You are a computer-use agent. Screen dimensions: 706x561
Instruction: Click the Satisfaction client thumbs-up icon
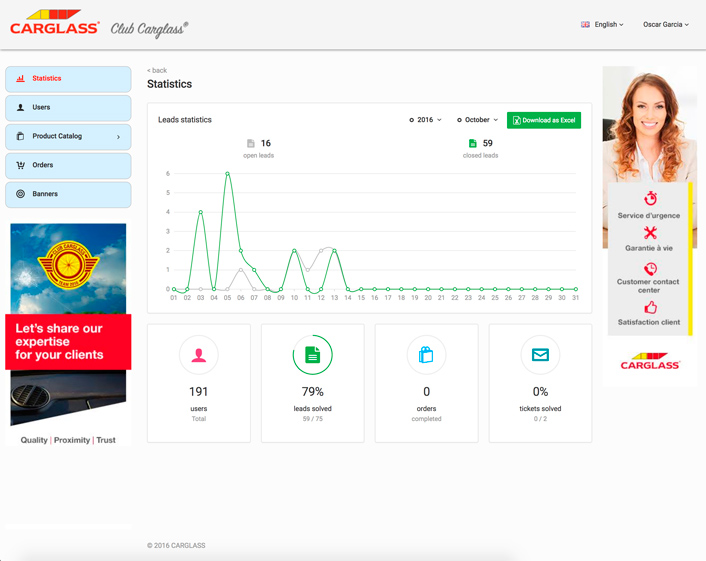click(649, 307)
